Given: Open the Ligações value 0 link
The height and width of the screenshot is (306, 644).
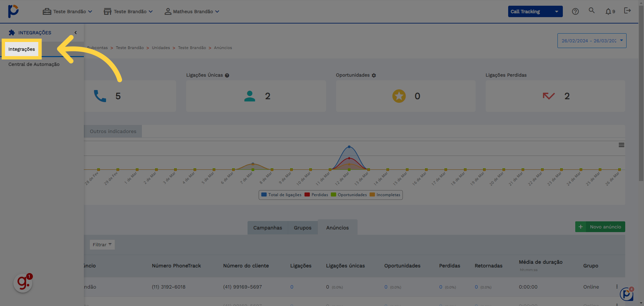Looking at the screenshot, I should [292, 287].
